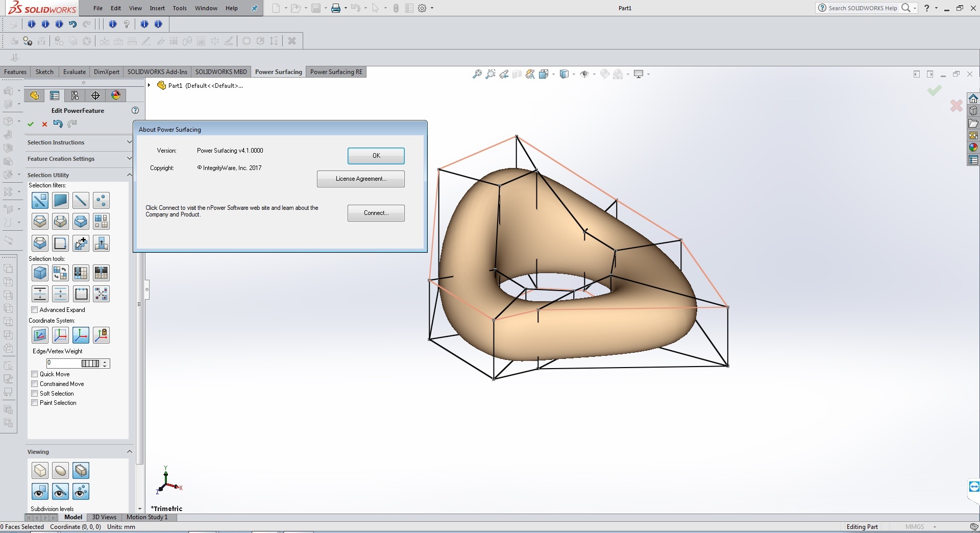Screen dimensions: 980x533
Task: Switch to the Features tab
Action: coord(15,72)
